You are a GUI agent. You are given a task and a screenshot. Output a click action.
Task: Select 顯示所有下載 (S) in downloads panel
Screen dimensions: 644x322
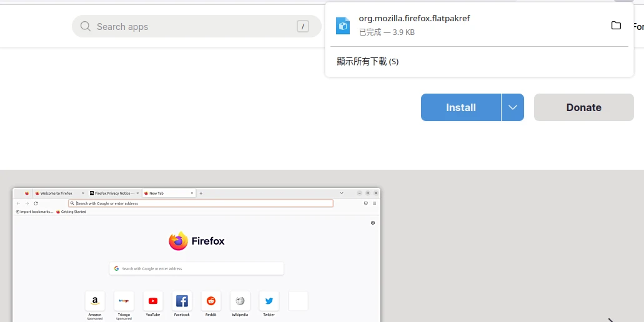(x=367, y=62)
